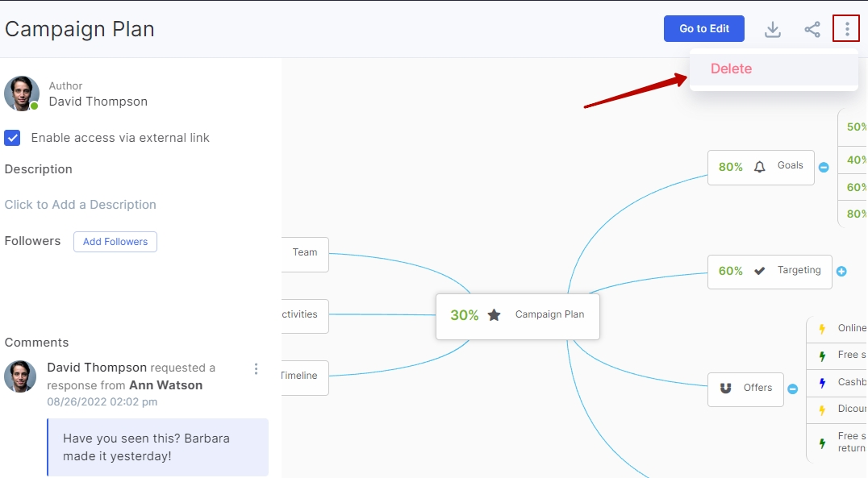The width and height of the screenshot is (868, 478).
Task: Click the share icon in header
Action: coord(812,30)
